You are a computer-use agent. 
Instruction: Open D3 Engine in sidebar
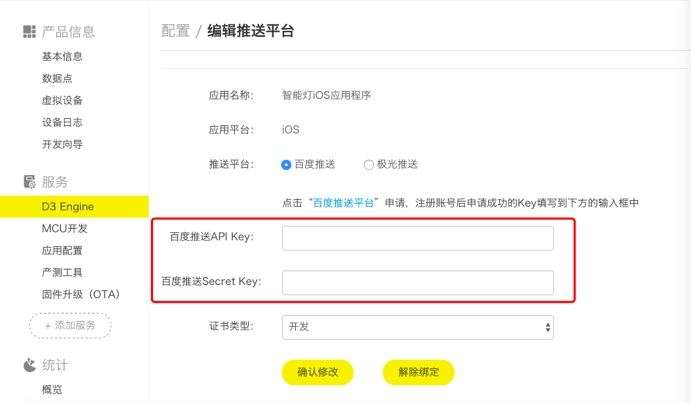click(68, 207)
